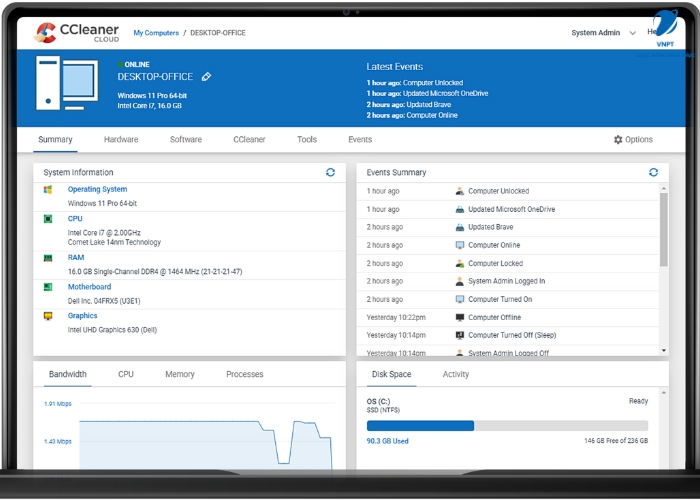Click the Motherboard icon

pos(48,287)
